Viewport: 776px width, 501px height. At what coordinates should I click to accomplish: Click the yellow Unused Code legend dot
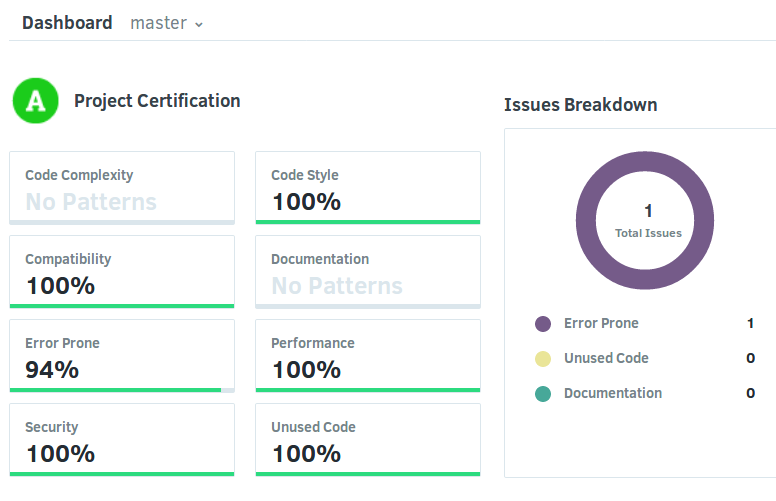[x=543, y=359]
